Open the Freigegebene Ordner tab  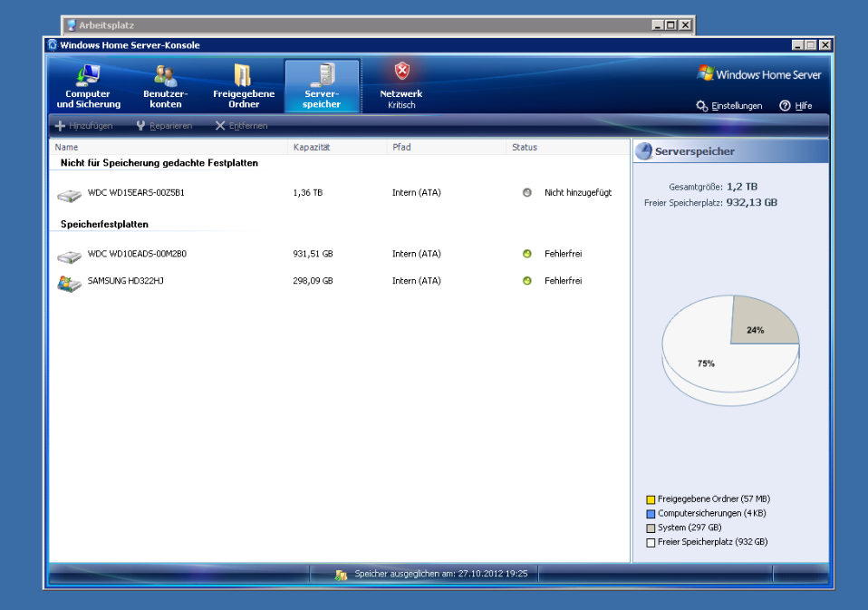pos(244,86)
